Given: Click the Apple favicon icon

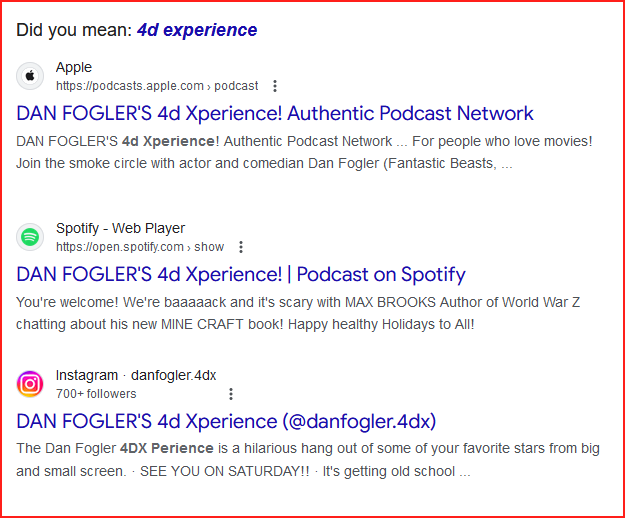Looking at the screenshot, I should click(x=30, y=76).
